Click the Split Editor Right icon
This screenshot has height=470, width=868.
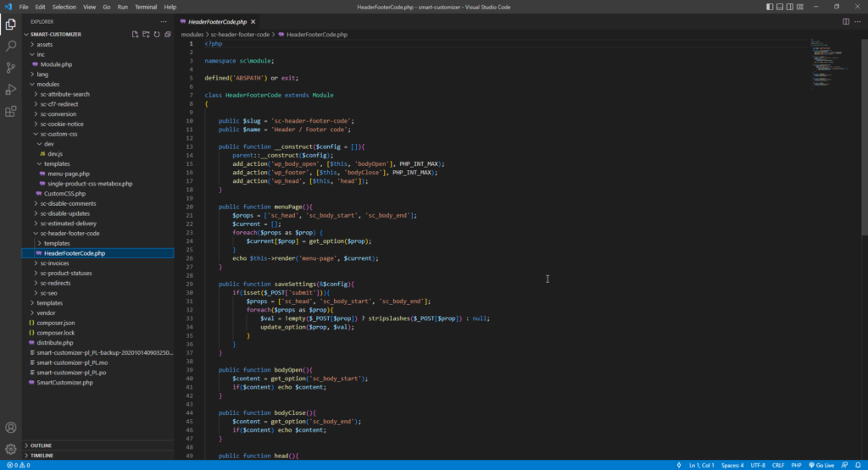(x=846, y=21)
